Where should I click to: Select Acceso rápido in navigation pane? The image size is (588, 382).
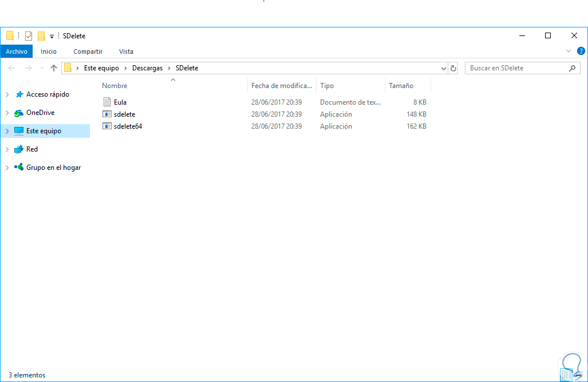tap(48, 94)
